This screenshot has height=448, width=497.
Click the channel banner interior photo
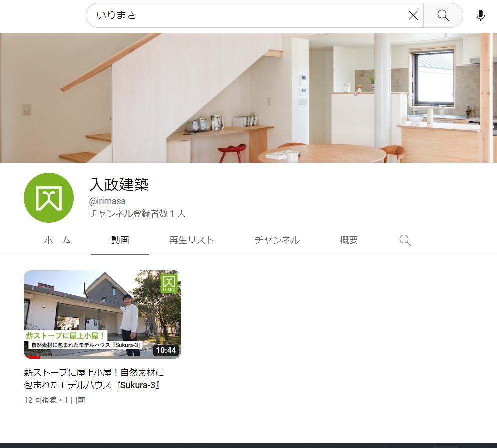(x=248, y=98)
